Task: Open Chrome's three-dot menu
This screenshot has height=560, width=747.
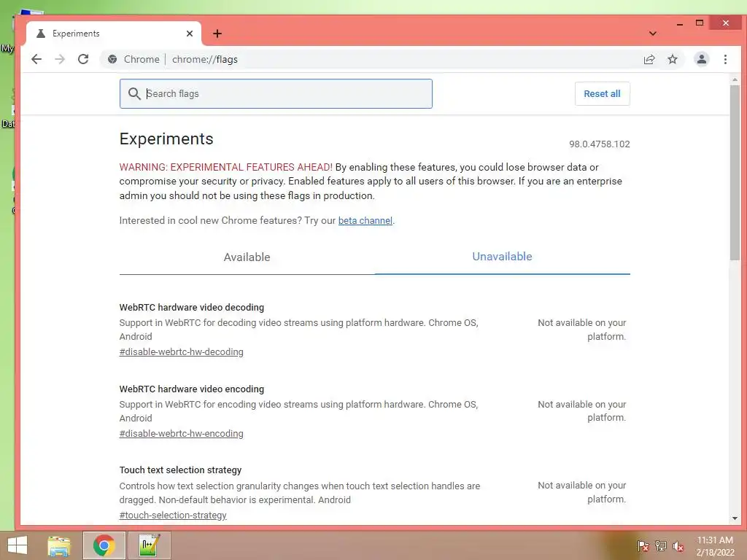Action: pos(725,59)
